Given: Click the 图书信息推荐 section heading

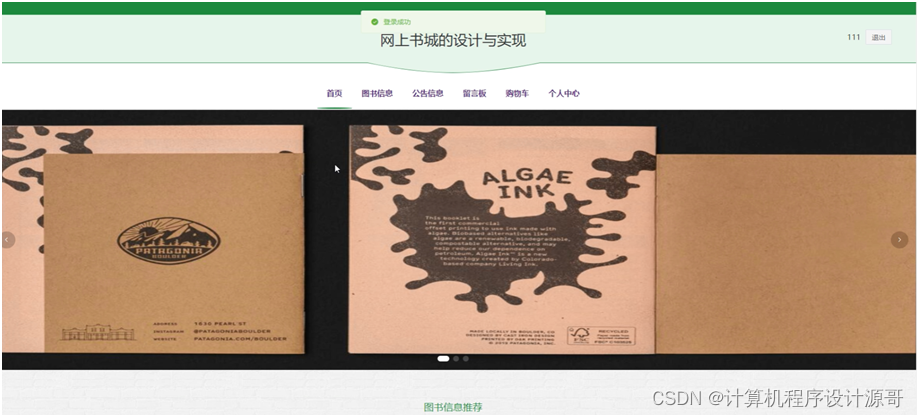Looking at the screenshot, I should tap(453, 407).
